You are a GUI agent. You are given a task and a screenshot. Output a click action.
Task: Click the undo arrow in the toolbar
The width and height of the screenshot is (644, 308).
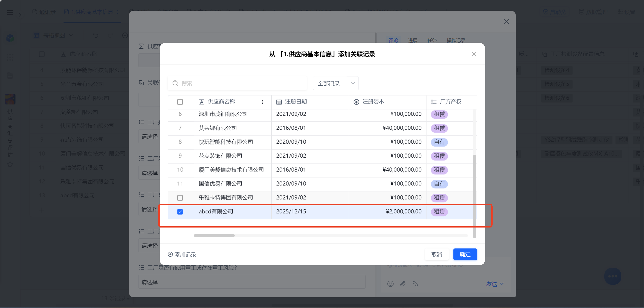pyautogui.click(x=96, y=35)
